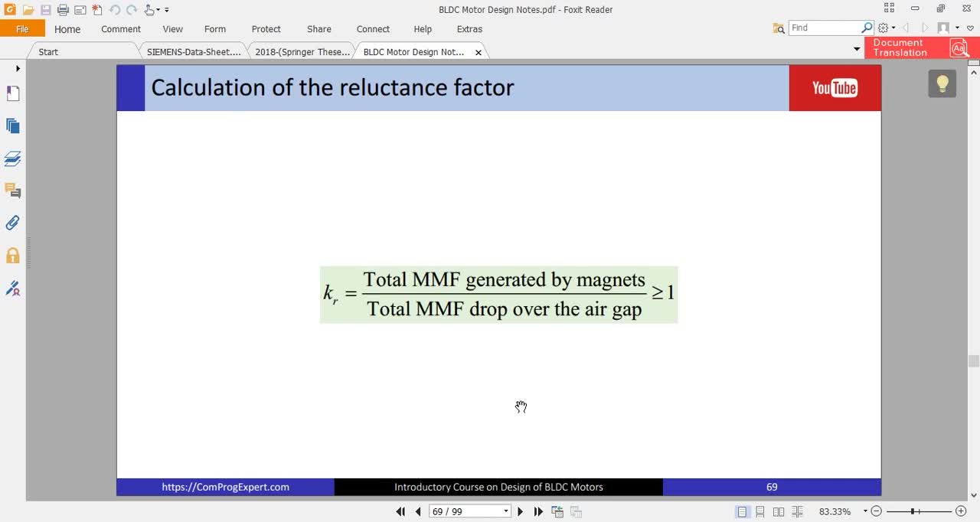Click the hand touch mode icon
This screenshot has width=980, height=522.
click(x=149, y=10)
